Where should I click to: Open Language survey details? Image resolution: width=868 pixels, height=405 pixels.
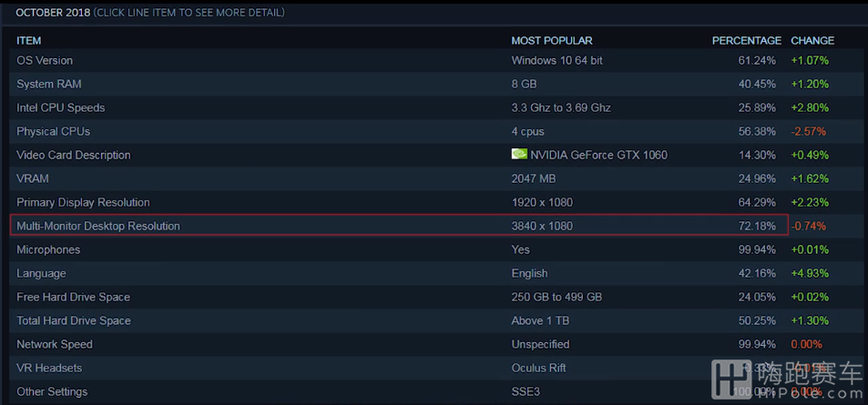coord(434,273)
